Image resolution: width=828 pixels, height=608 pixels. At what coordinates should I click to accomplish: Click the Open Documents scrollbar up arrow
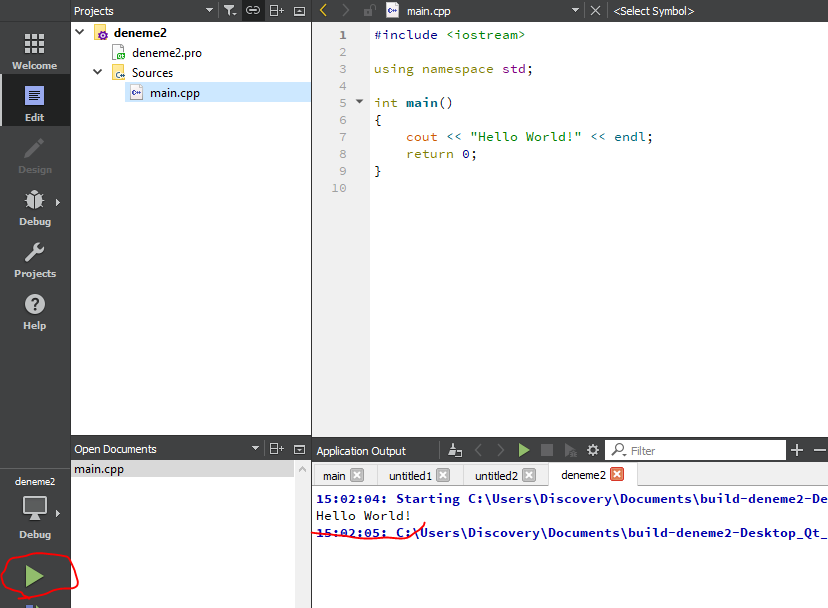pyautogui.click(x=303, y=469)
